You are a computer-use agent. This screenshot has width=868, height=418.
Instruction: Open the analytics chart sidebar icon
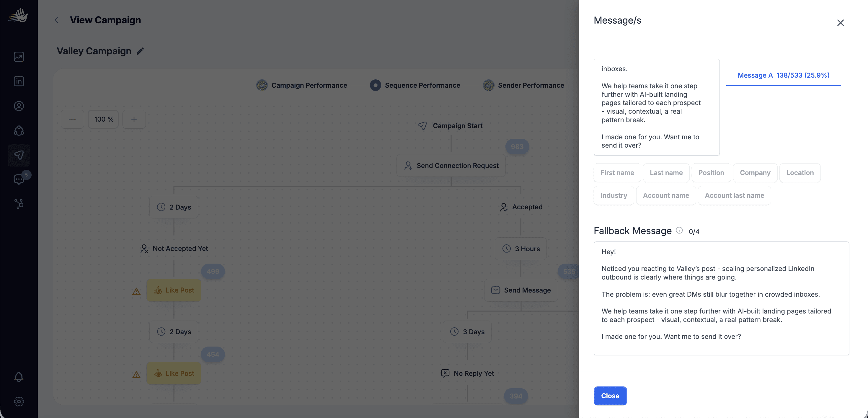click(19, 57)
